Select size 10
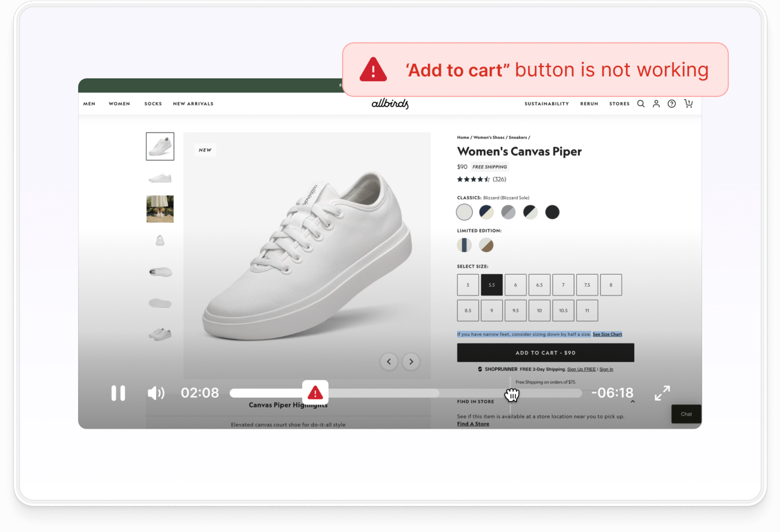Image resolution: width=780 pixels, height=532 pixels. (x=539, y=311)
